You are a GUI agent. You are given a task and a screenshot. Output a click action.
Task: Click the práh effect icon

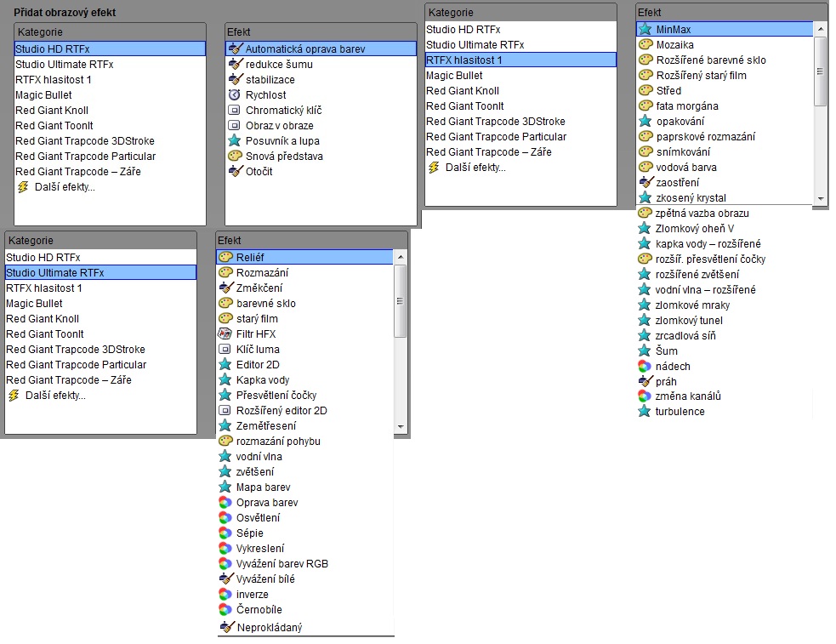click(645, 381)
